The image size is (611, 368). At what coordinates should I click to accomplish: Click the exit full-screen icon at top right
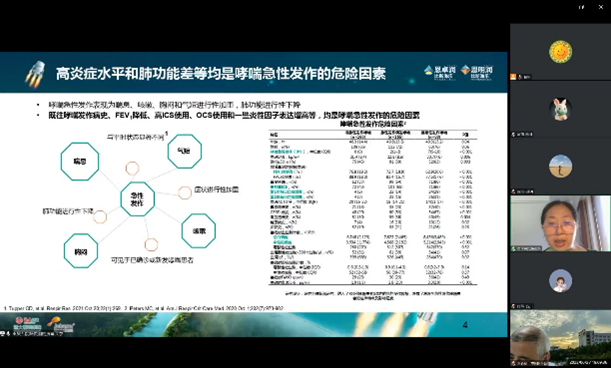point(581,7)
